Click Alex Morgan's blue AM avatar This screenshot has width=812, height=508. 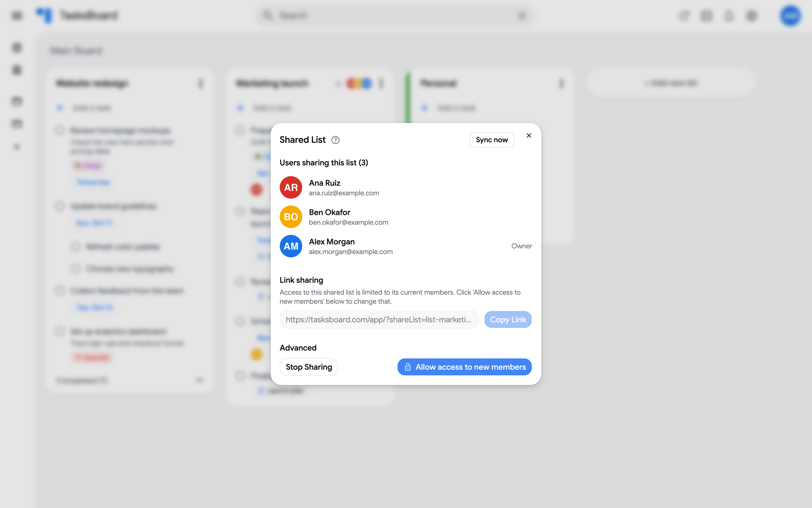(x=291, y=246)
